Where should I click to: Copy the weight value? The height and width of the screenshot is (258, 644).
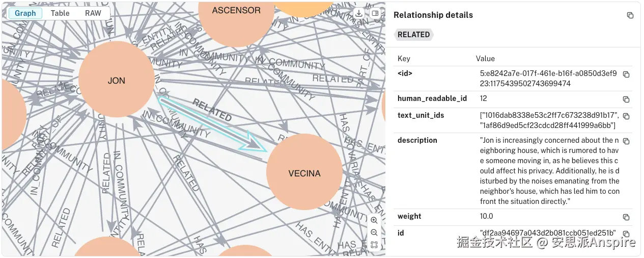click(x=627, y=217)
